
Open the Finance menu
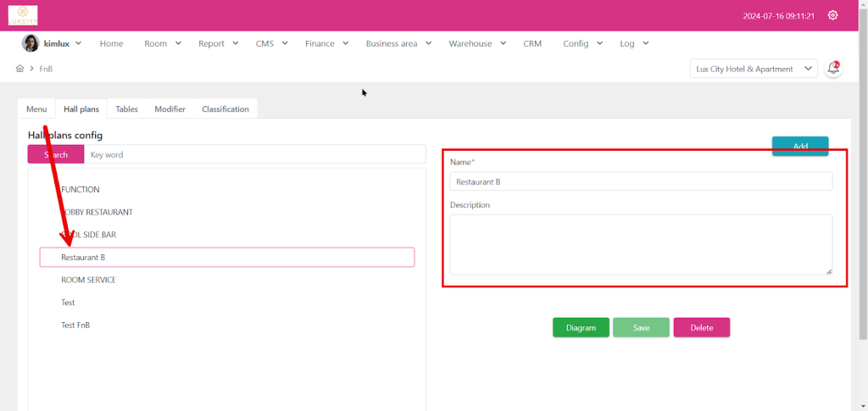tap(326, 43)
